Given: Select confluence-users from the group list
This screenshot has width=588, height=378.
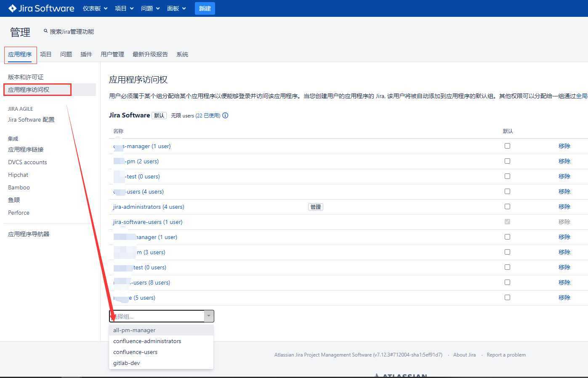Looking at the screenshot, I should tap(161, 352).
